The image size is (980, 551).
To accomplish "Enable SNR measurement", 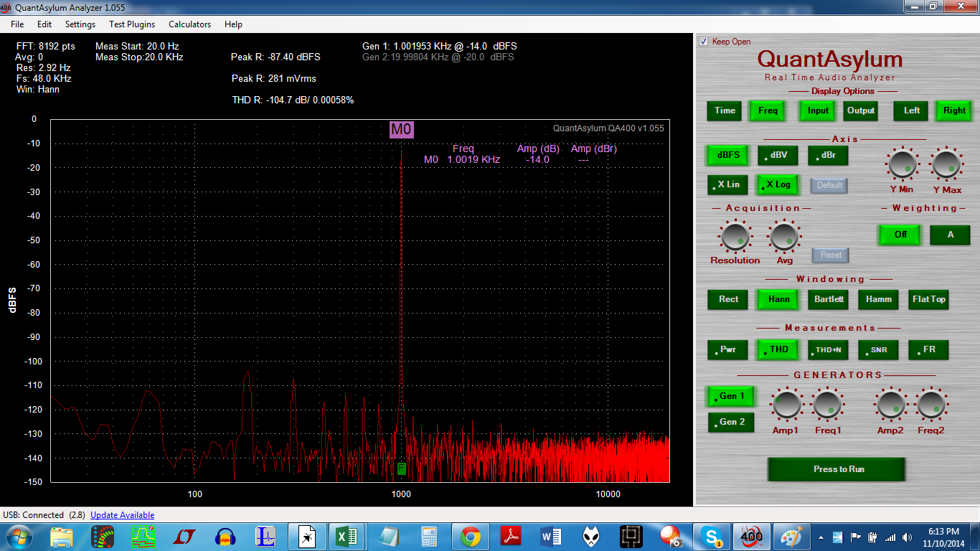I will coord(878,350).
